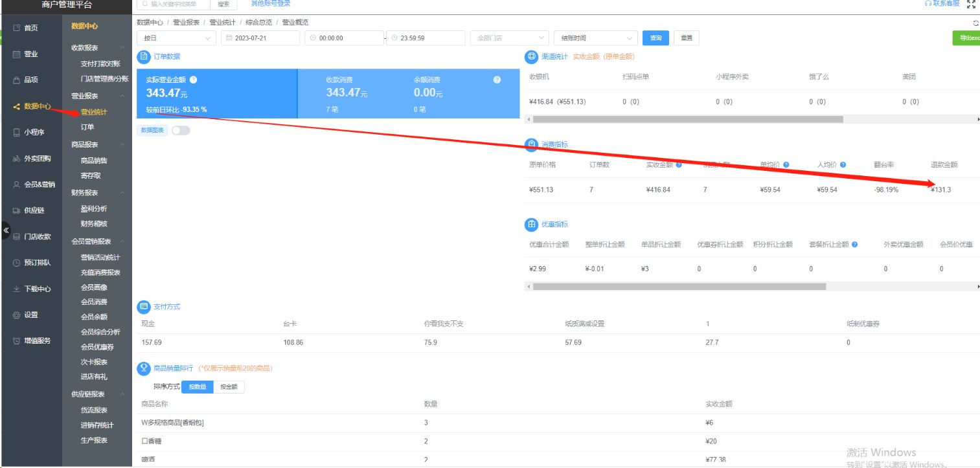Image resolution: width=980 pixels, height=468 pixels.
Task: Click the date field showing 2023-07-21
Action: click(x=260, y=38)
